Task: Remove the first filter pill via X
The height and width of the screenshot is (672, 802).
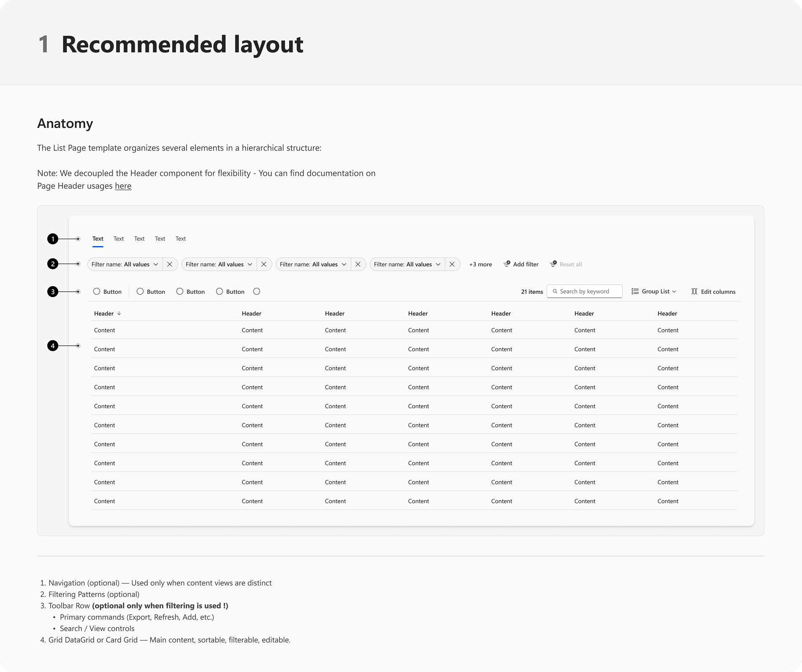Action: [x=170, y=264]
